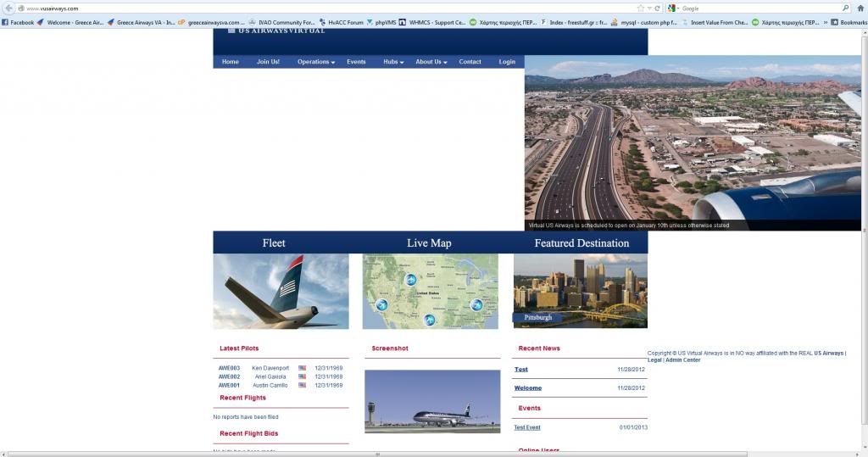868x457 pixels.
Task: Click the 'Recent Flight Bids' heading
Action: [x=248, y=434]
